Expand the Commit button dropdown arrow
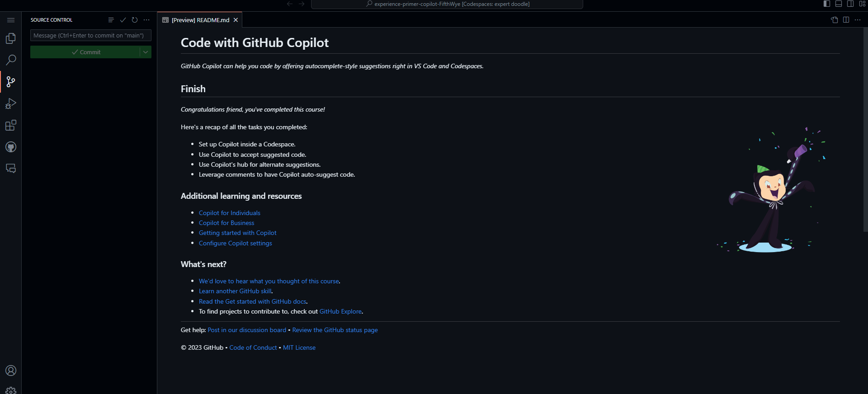This screenshot has width=868, height=394. tap(146, 52)
